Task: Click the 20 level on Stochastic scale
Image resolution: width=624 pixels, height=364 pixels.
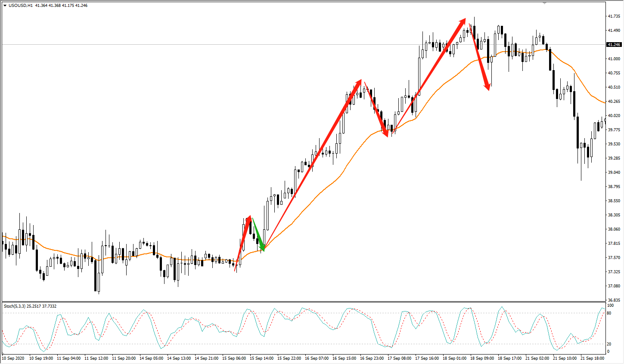Action: click(x=609, y=344)
